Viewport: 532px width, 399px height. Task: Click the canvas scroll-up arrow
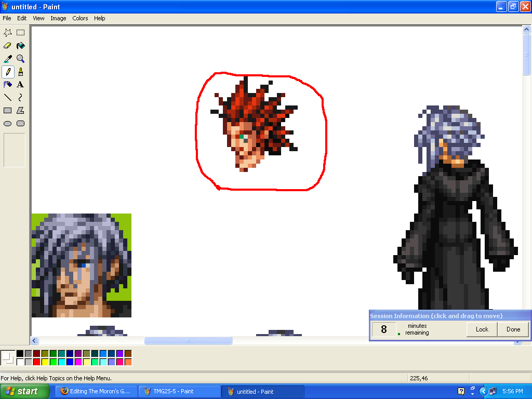click(526, 30)
